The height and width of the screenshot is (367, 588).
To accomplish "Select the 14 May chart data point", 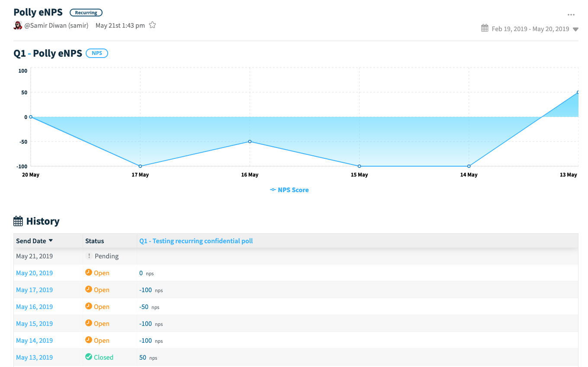I will pyautogui.click(x=469, y=166).
